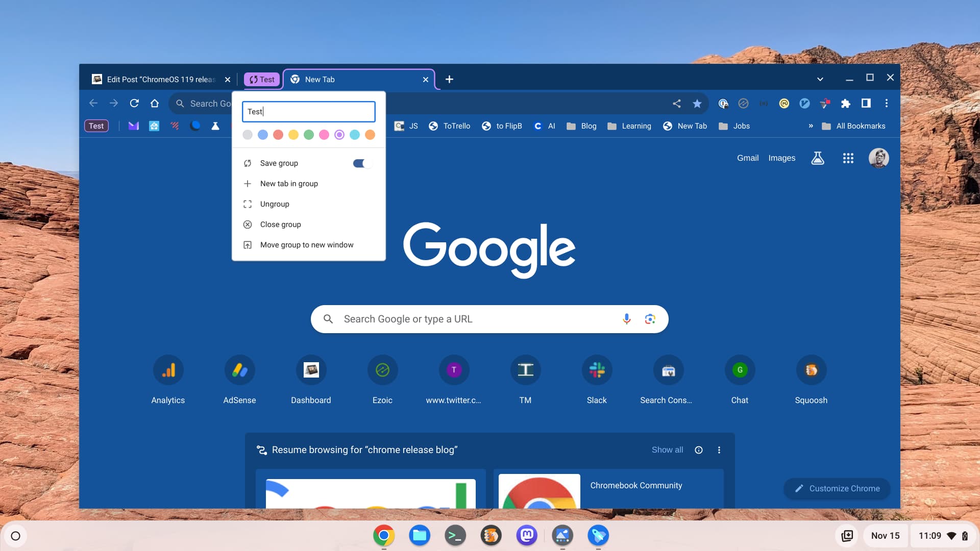Image resolution: width=980 pixels, height=551 pixels.
Task: Open the Jobs bookmarks folder
Action: pos(734,126)
